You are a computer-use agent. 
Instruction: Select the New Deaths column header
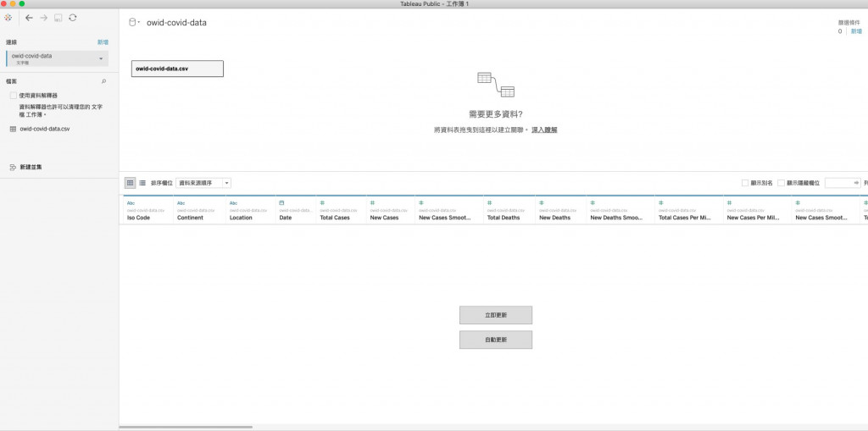(561, 210)
